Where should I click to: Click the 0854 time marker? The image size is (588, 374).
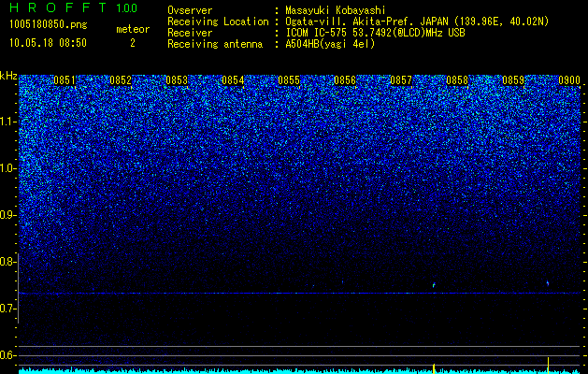click(x=233, y=80)
